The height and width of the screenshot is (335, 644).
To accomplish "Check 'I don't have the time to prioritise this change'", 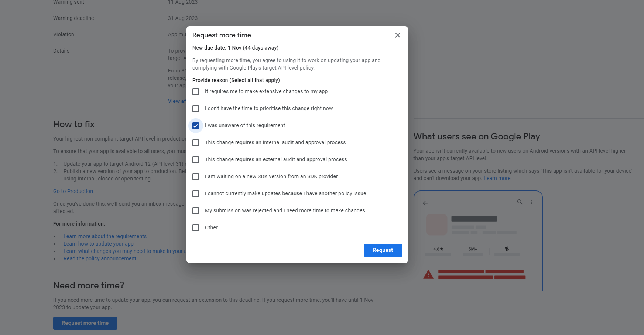I will 196,108.
